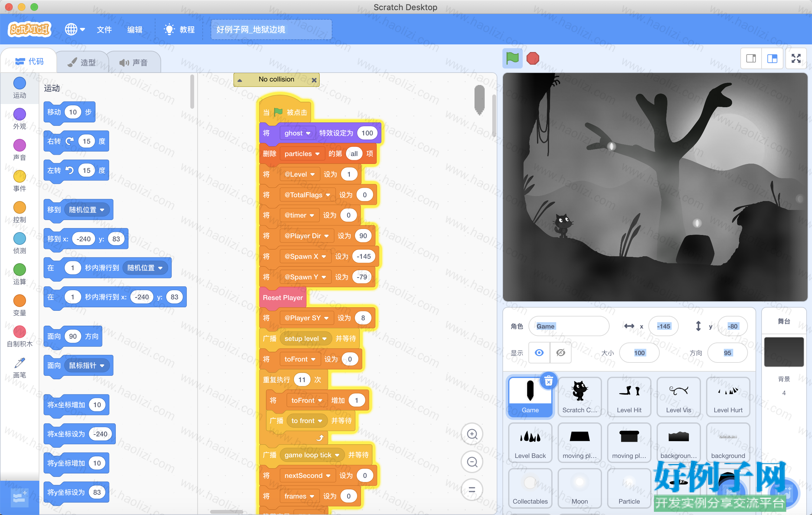The height and width of the screenshot is (515, 812).
Task: Click the project title field
Action: (x=271, y=30)
